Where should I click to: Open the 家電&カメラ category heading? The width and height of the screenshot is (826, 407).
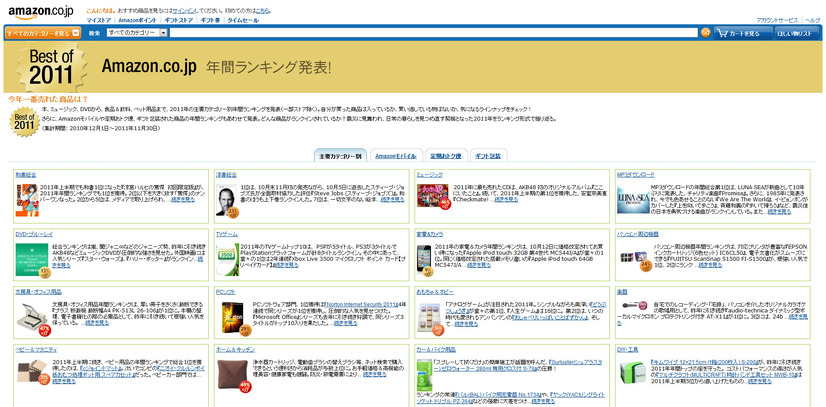tap(430, 233)
